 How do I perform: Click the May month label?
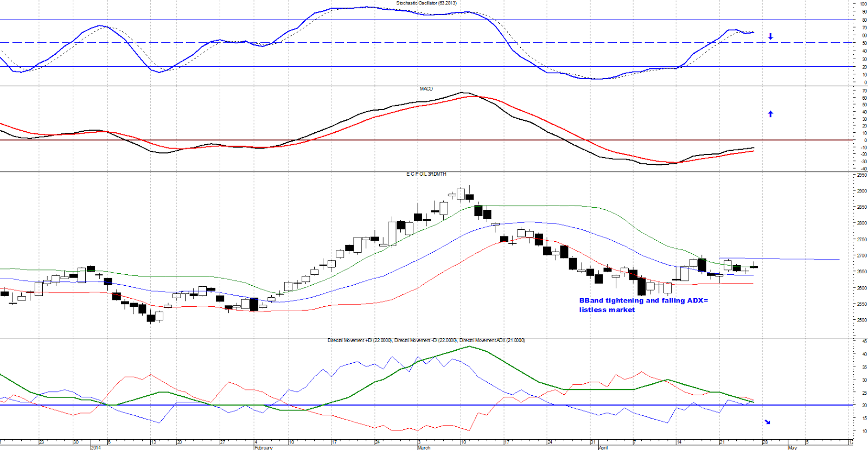click(793, 447)
